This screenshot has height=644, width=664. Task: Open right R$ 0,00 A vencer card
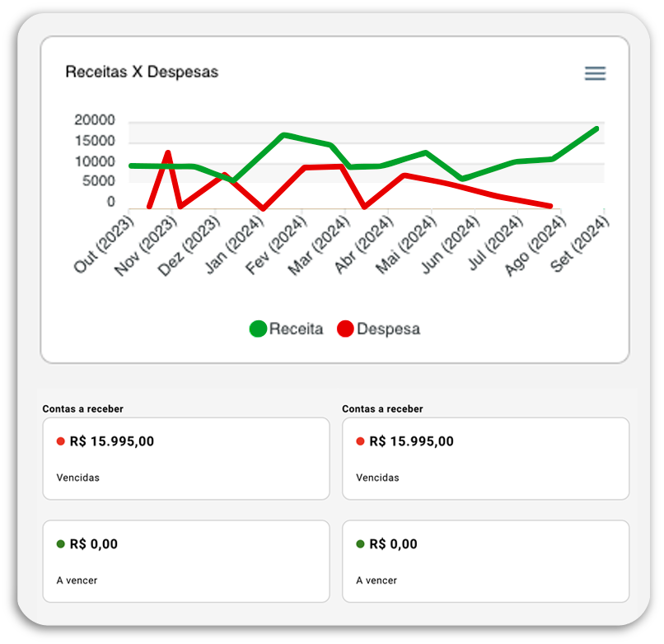[x=485, y=561]
